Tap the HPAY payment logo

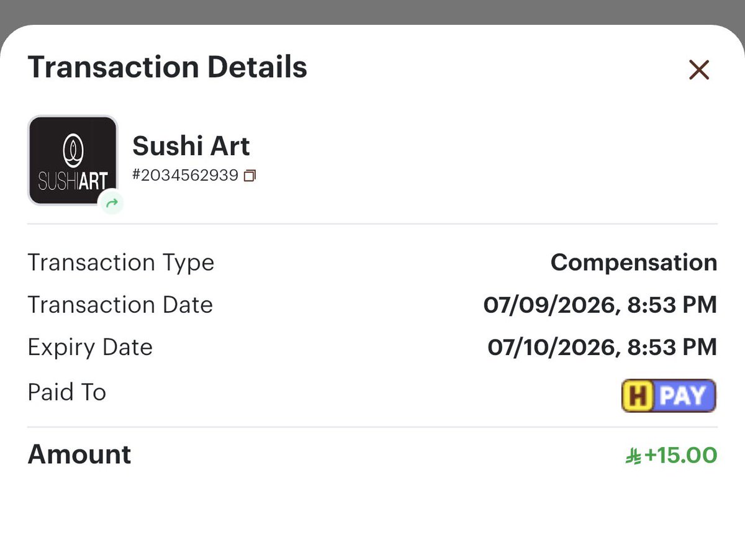669,395
